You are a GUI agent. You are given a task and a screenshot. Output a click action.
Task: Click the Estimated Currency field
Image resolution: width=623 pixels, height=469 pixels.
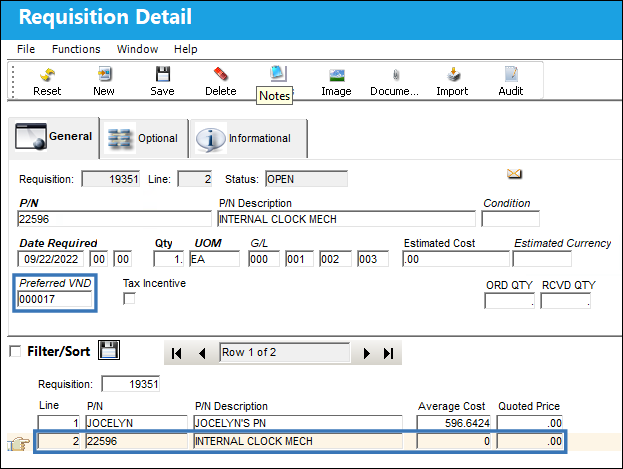pos(542,259)
